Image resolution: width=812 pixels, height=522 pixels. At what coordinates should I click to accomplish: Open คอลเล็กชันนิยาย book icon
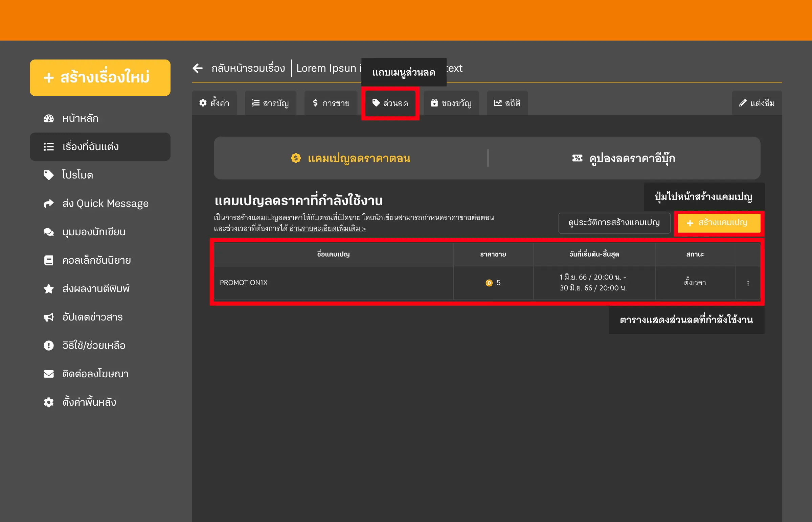tap(49, 260)
